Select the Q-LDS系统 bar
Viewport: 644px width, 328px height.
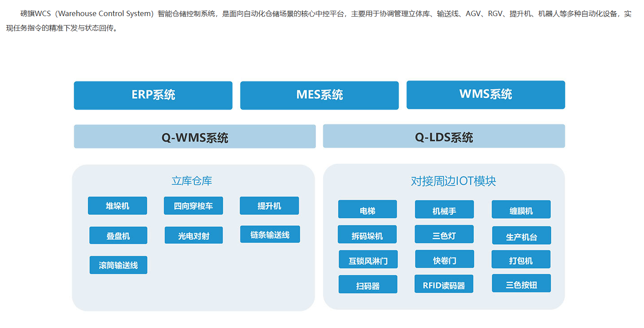click(444, 136)
